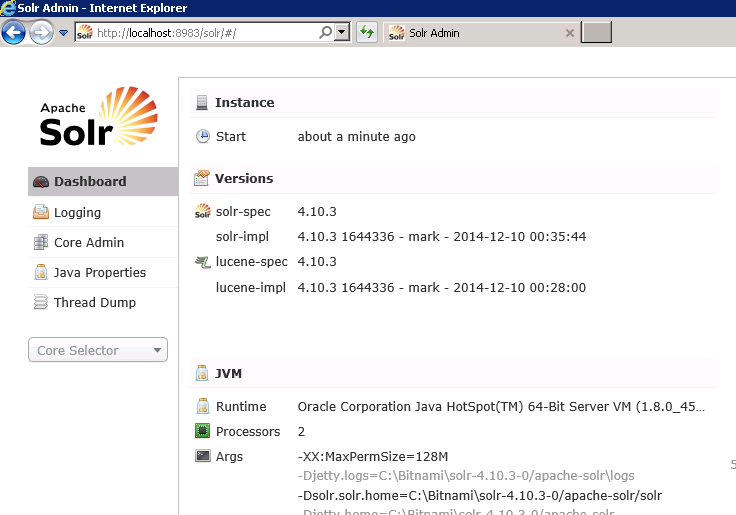Click the lucene-spec 4.10.3 value
The image size is (736, 515).
(317, 261)
